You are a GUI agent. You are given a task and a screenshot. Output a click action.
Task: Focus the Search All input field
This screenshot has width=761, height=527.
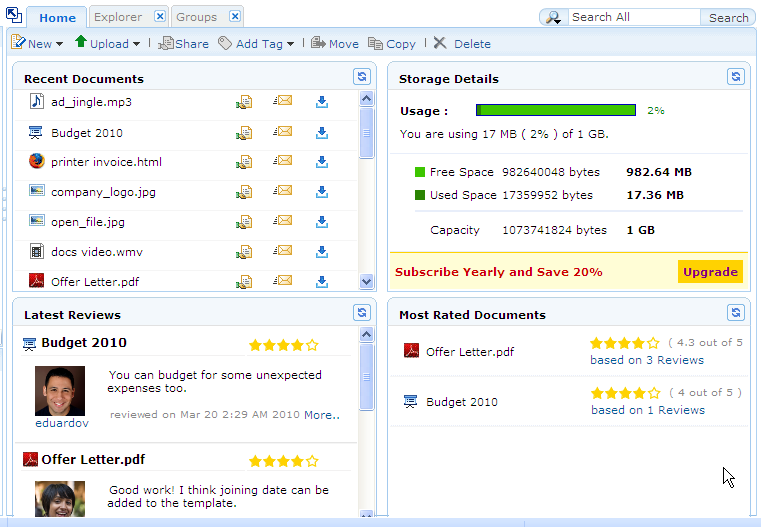pyautogui.click(x=634, y=17)
